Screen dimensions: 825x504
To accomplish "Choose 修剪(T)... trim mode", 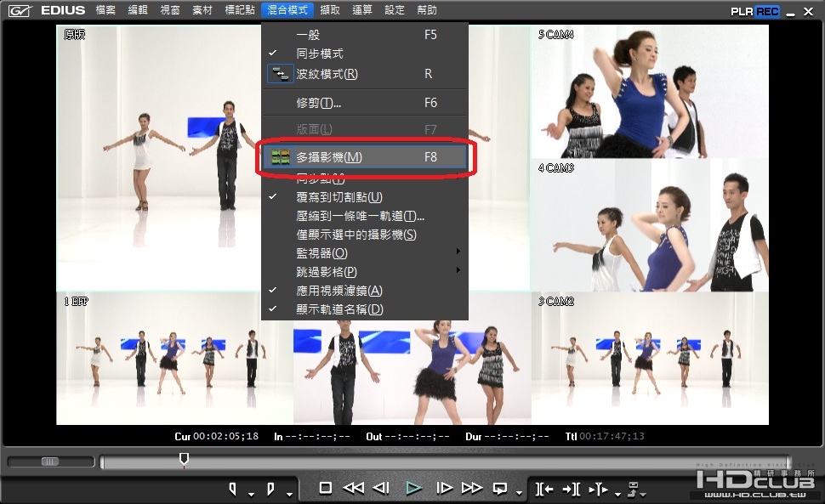I will coord(365,103).
